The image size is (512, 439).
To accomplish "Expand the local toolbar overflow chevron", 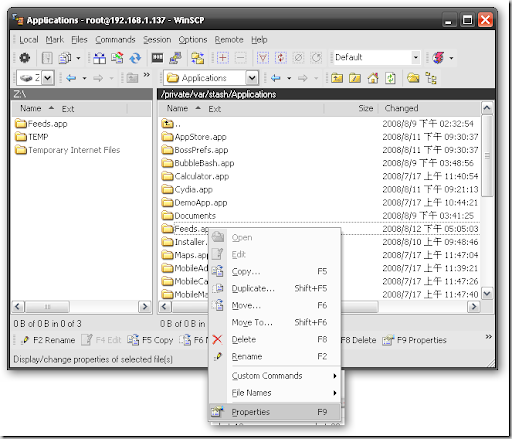I will [x=147, y=75].
